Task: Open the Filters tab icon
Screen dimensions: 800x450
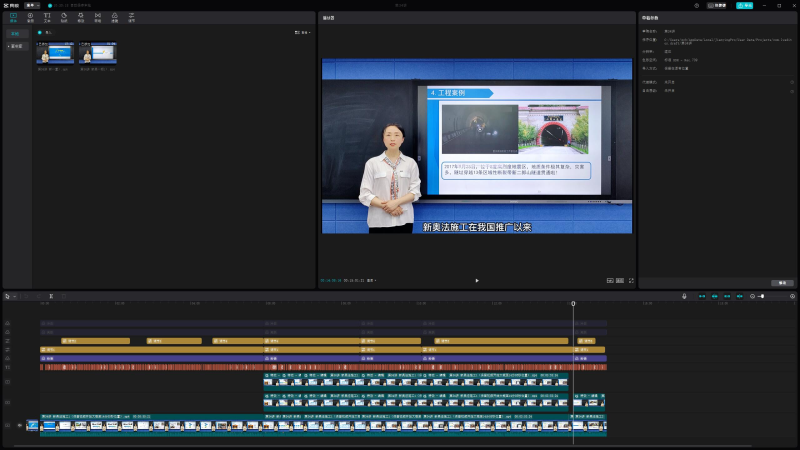Action: (x=114, y=17)
